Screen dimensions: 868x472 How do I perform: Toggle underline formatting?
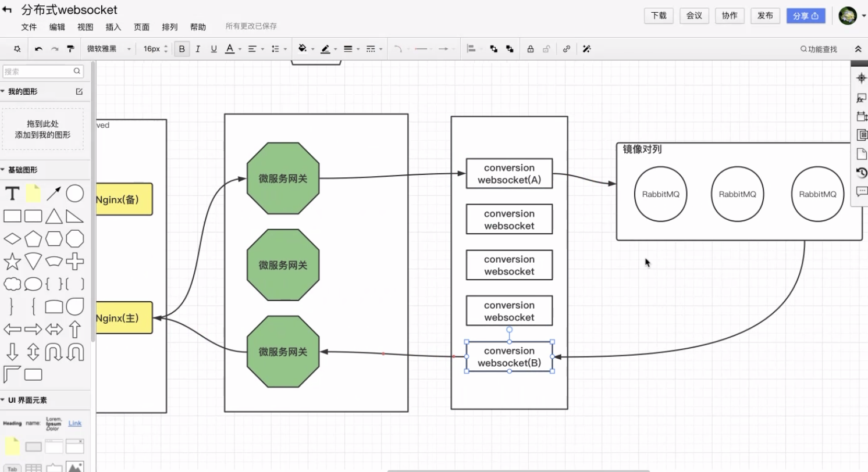click(x=214, y=49)
